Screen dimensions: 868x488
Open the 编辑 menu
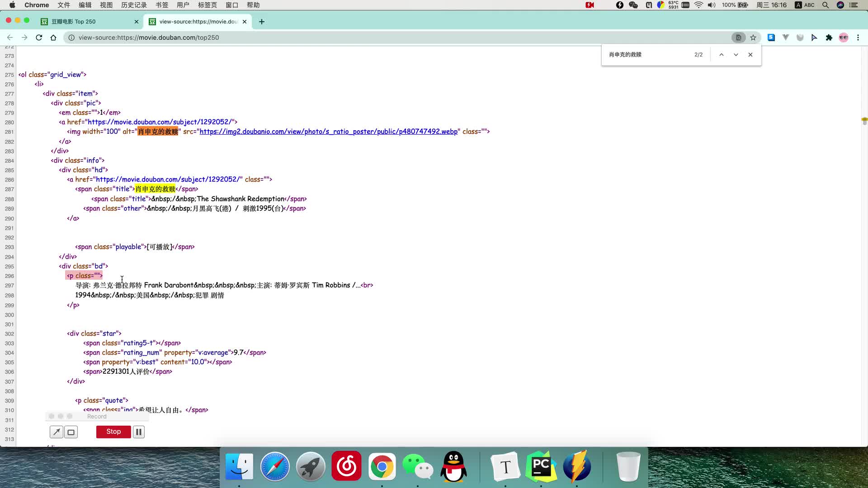85,5
